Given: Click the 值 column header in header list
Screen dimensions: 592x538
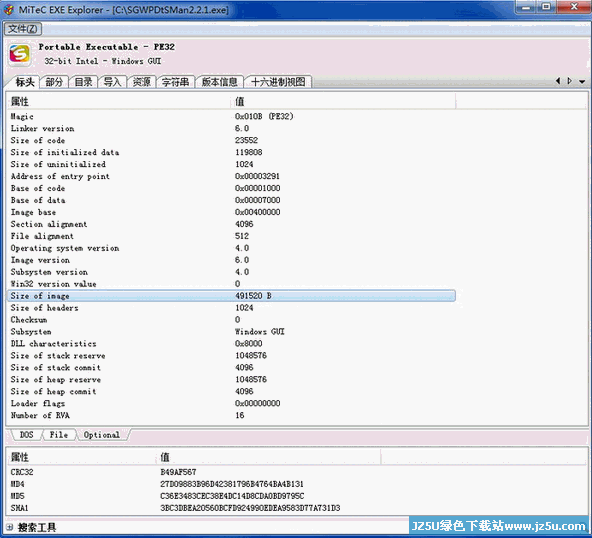Looking at the screenshot, I should (x=343, y=101).
